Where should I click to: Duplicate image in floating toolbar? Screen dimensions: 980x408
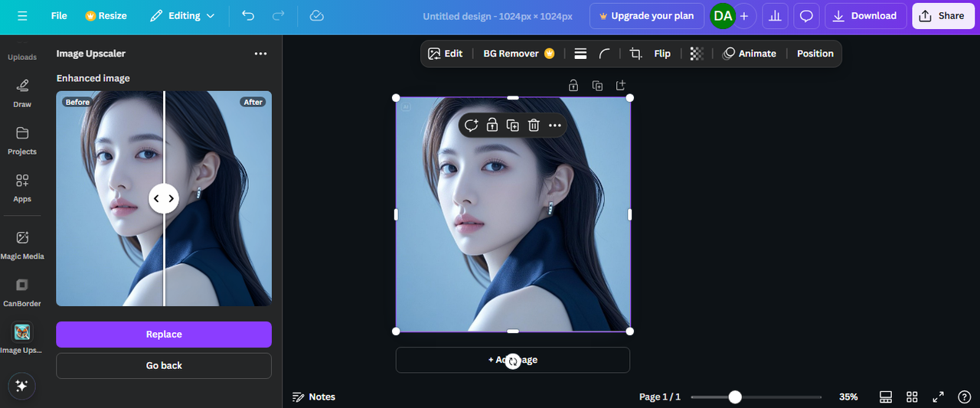coord(513,126)
